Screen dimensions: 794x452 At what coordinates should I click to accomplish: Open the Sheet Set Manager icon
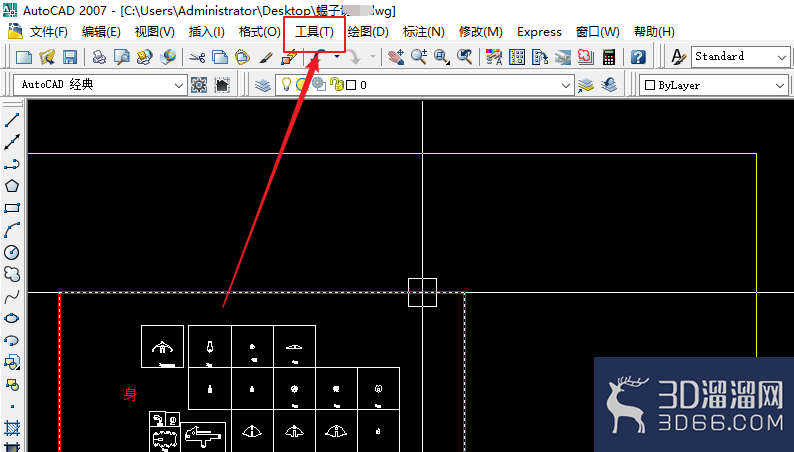coord(563,57)
